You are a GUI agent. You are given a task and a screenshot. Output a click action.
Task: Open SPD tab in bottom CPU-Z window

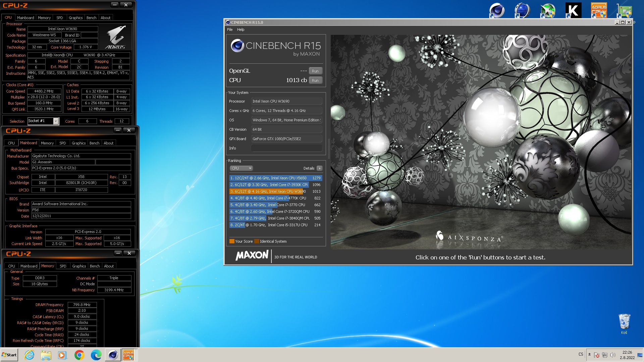[63, 266]
